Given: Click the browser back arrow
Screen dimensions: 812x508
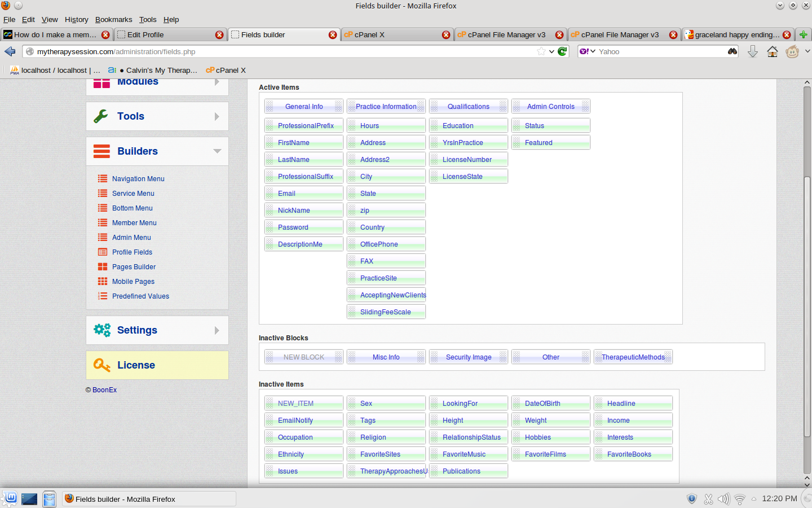Looking at the screenshot, I should coord(10,51).
